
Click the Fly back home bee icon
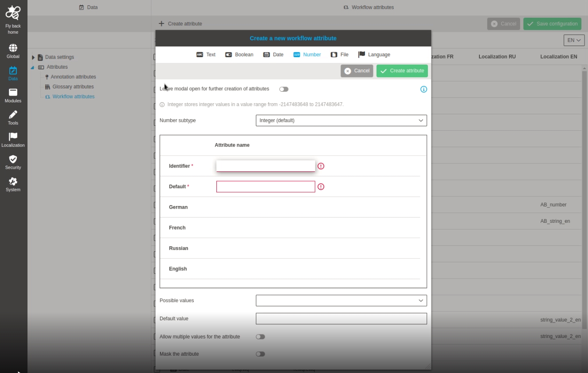click(x=13, y=13)
